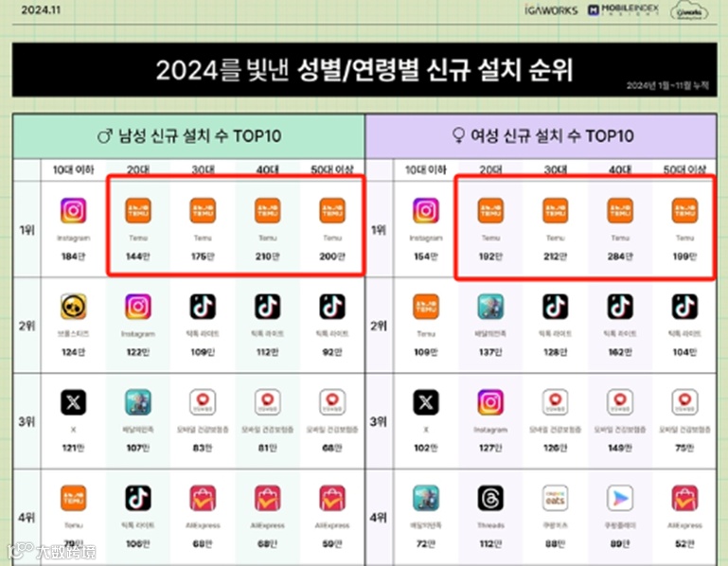
Task: Select the TikTok Lite icon above 112만
Action: click(267, 307)
